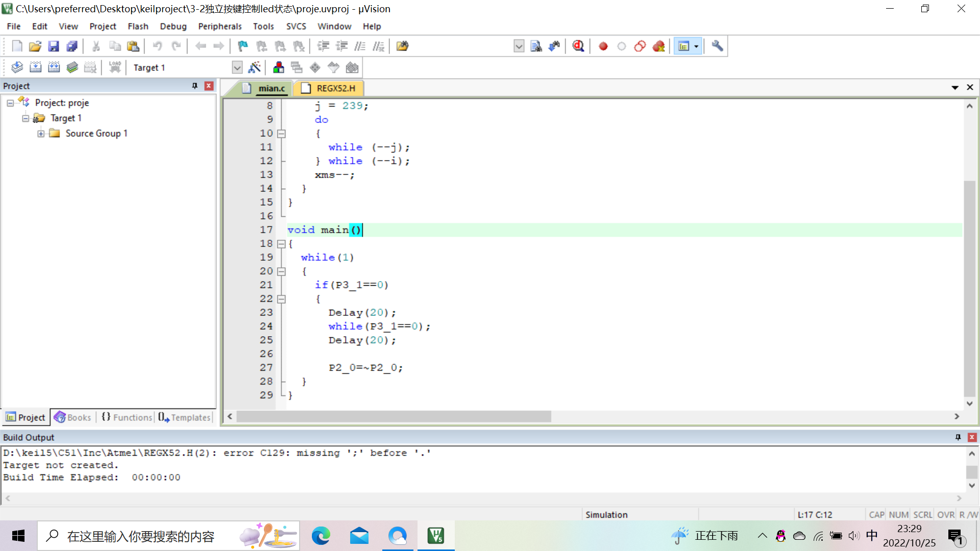
Task: Click the Windows Start button
Action: (x=18, y=536)
